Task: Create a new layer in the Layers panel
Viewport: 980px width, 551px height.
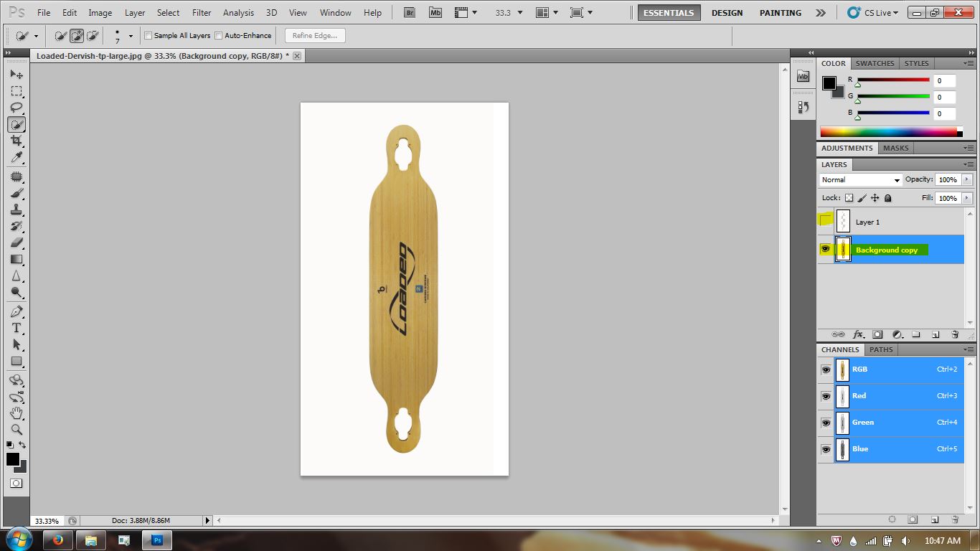Action: pos(935,334)
